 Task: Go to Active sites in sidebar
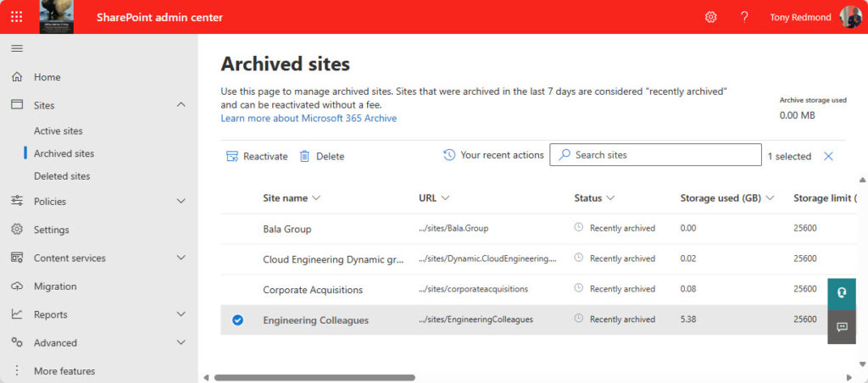tap(58, 131)
